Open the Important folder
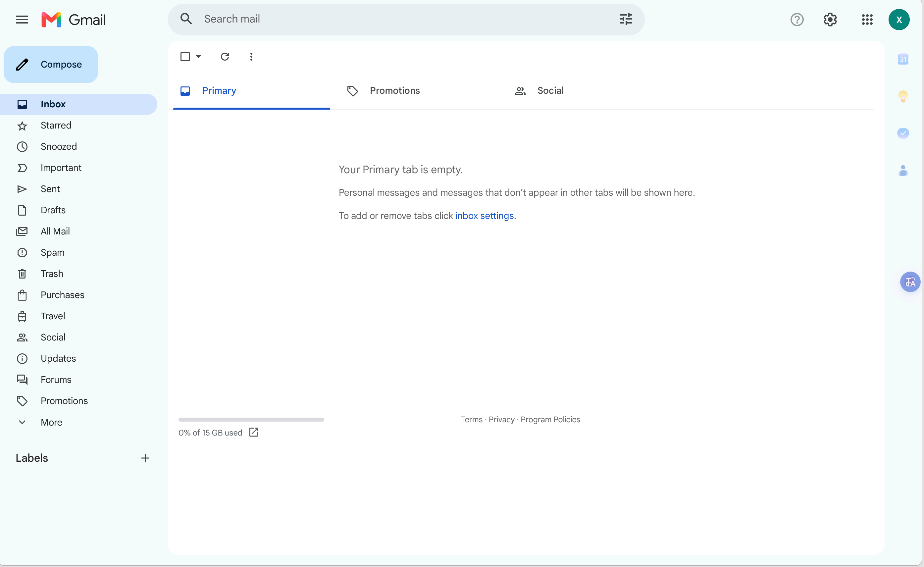The image size is (924, 567). click(79, 168)
